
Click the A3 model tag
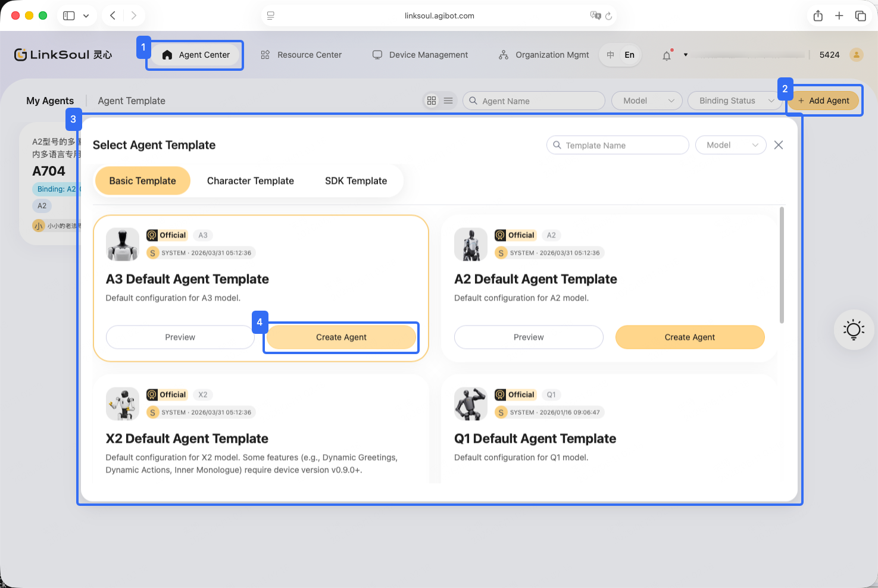[203, 235]
